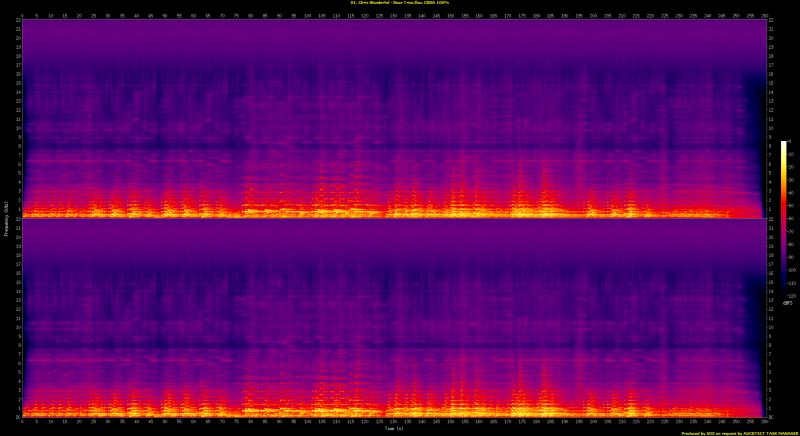Click the 'Frequency (kHz)' axis label
The width and height of the screenshot is (800, 436).
[x=4, y=217]
